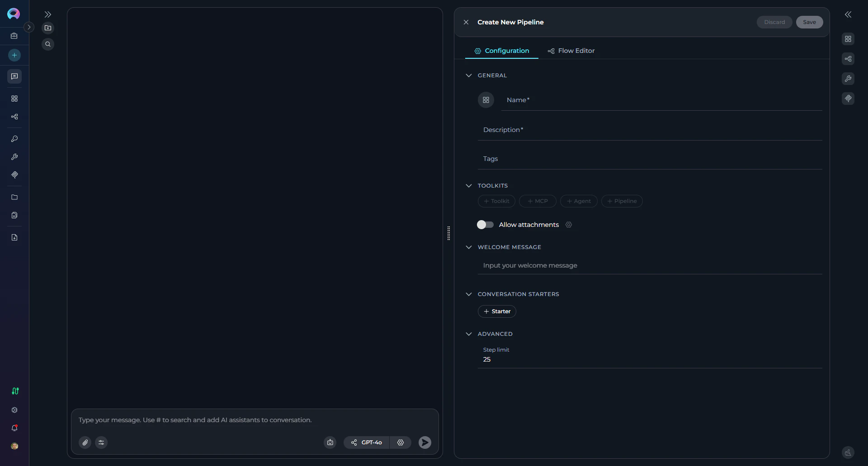This screenshot has width=868, height=466.
Task: Discard the pipeline changes
Action: (x=774, y=22)
